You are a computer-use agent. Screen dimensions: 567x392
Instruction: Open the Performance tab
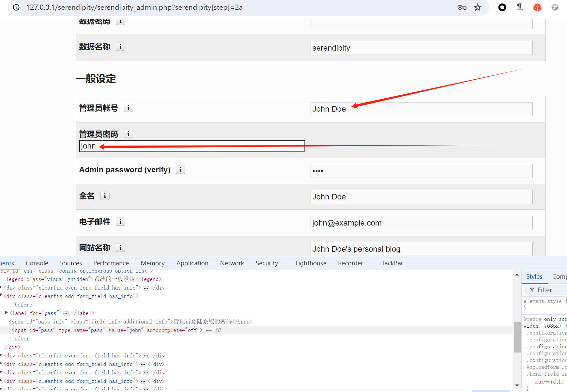coord(111,263)
